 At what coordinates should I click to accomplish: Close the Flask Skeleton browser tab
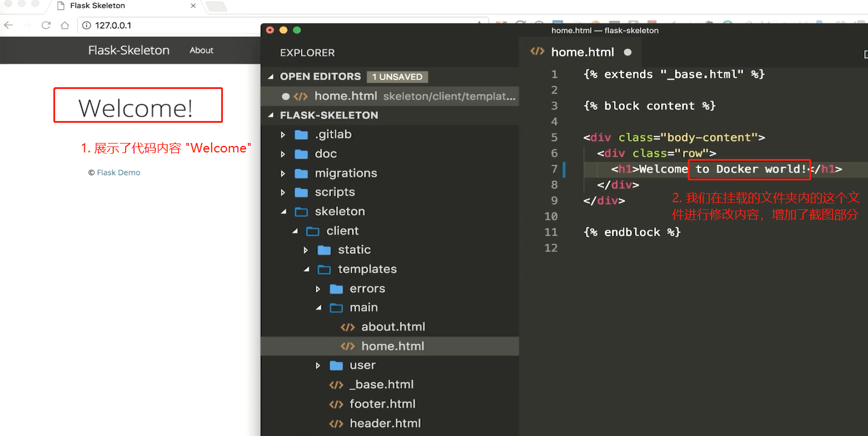pyautogui.click(x=193, y=6)
